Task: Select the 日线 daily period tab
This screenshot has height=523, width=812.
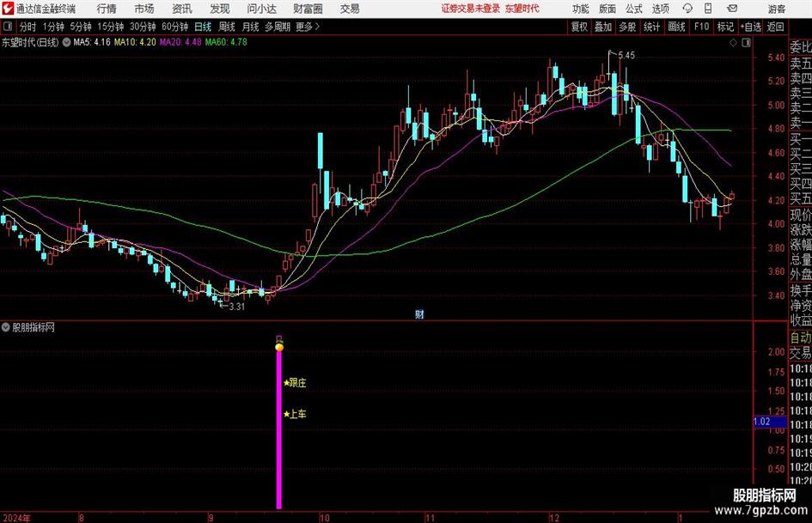Action: pos(203,27)
